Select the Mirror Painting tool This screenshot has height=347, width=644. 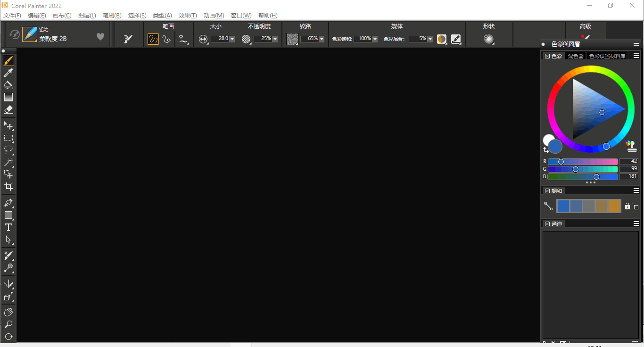(8, 284)
